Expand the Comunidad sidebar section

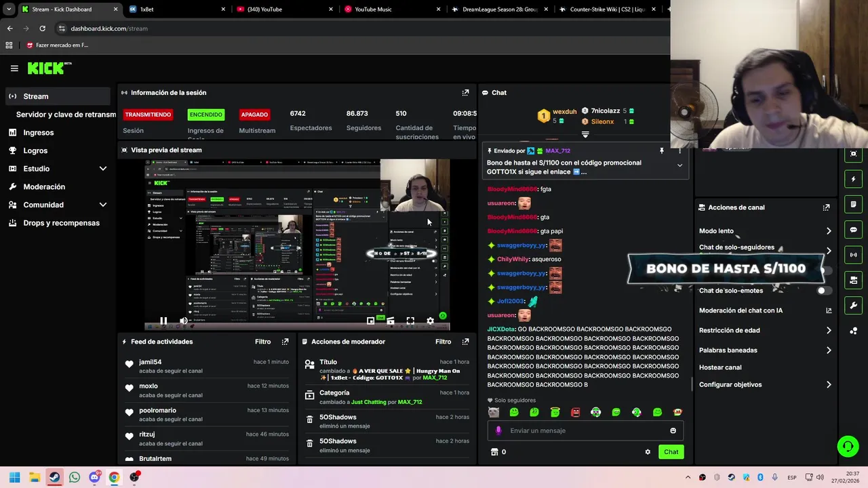tap(102, 205)
